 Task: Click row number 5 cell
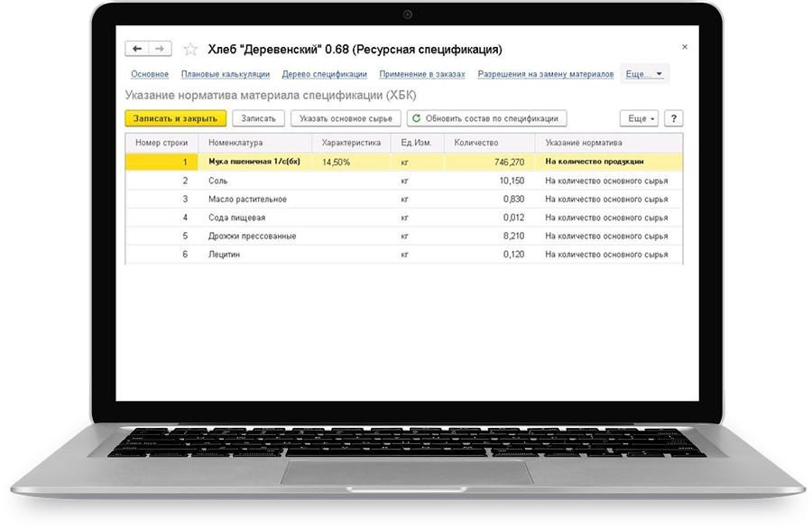point(161,236)
